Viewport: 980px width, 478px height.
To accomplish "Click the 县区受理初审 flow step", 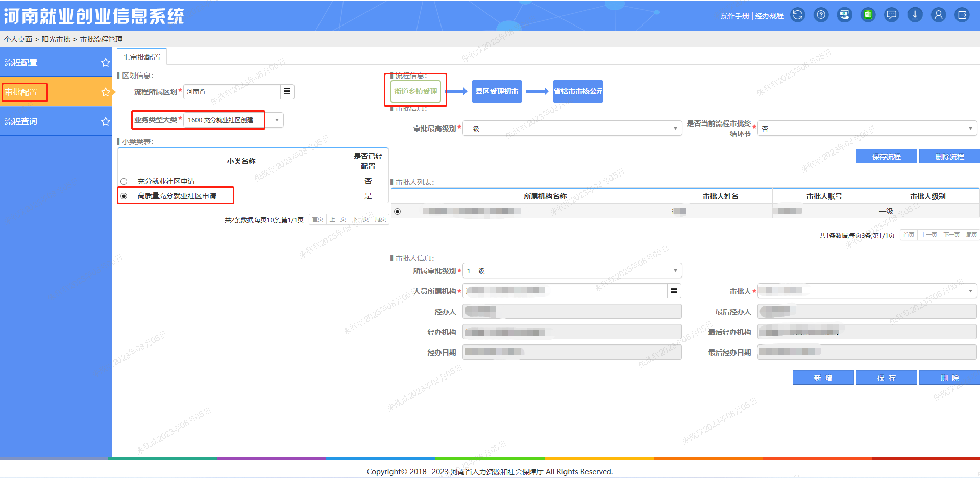I will click(497, 91).
